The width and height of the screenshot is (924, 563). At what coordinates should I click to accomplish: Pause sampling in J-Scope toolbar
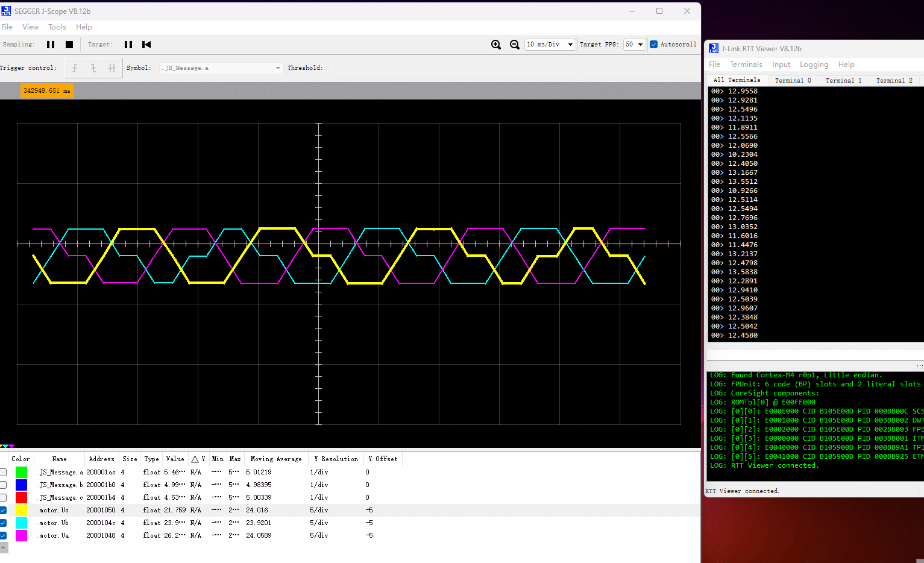pyautogui.click(x=51, y=45)
